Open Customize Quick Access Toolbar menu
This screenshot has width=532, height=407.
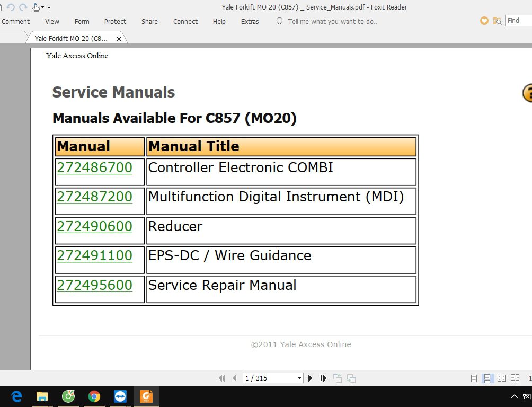tap(49, 7)
